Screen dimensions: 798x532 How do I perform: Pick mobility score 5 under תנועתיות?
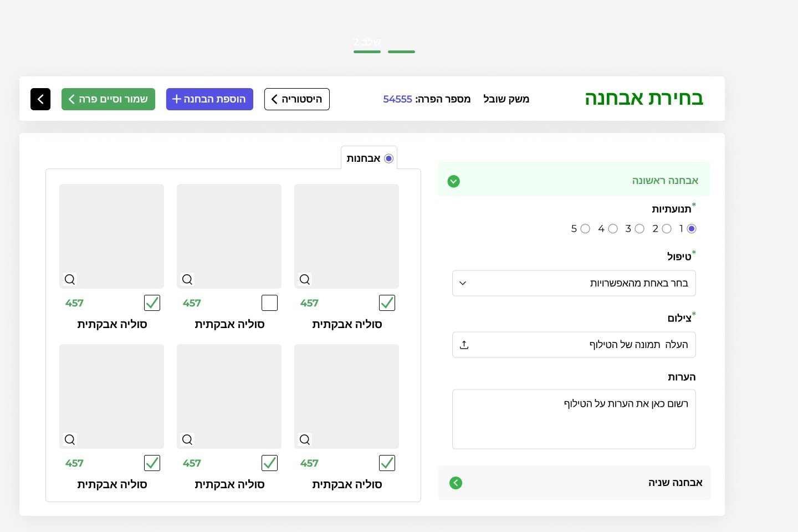coord(585,229)
